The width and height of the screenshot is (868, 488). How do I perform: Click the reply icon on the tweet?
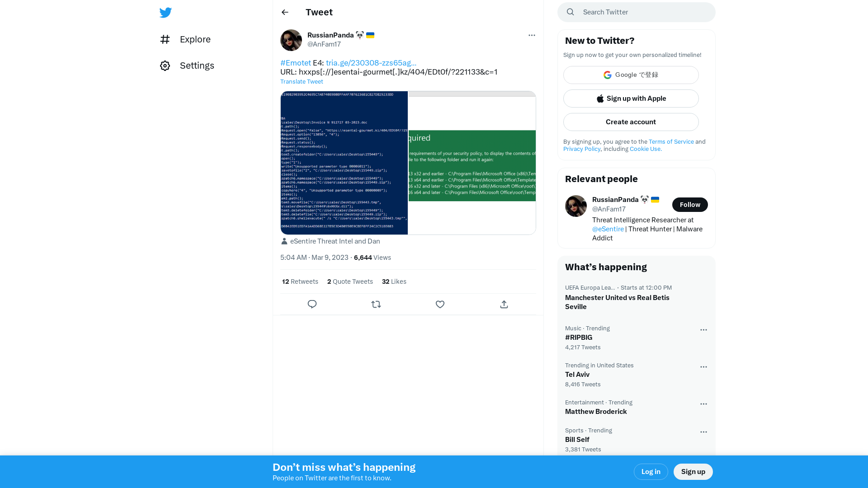click(312, 304)
